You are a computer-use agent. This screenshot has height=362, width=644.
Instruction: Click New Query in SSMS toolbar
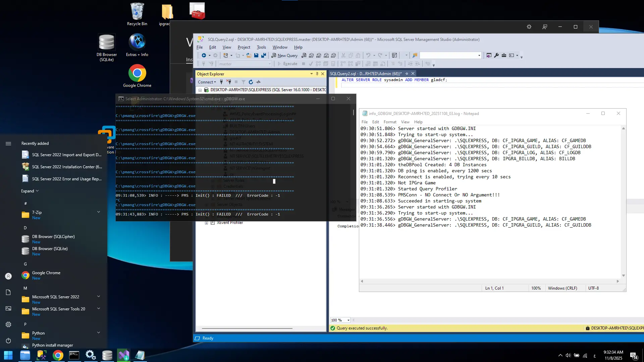284,55
